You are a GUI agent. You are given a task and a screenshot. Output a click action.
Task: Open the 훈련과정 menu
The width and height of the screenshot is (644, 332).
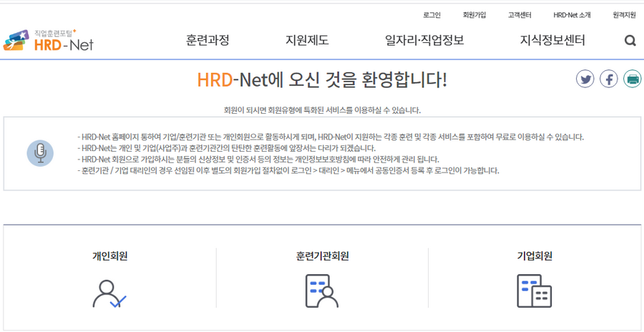(208, 40)
